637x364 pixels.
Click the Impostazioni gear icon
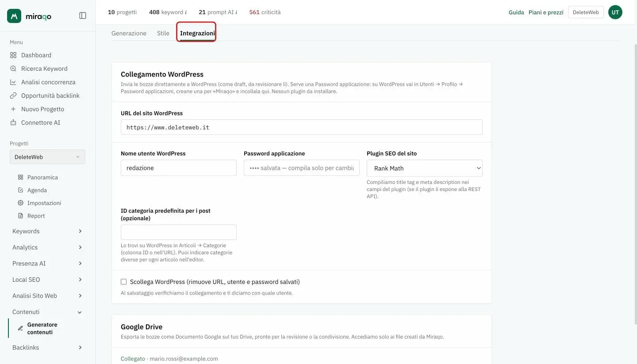pyautogui.click(x=20, y=203)
